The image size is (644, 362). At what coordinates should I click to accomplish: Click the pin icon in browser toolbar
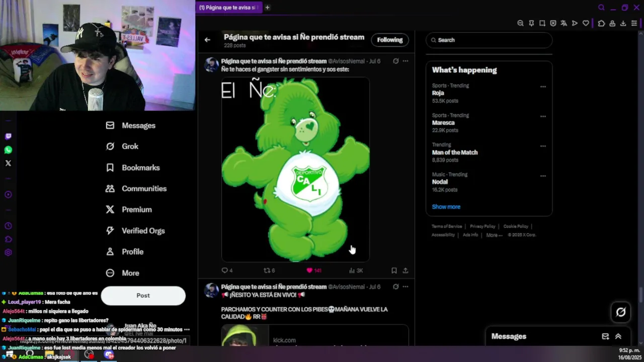click(531, 23)
